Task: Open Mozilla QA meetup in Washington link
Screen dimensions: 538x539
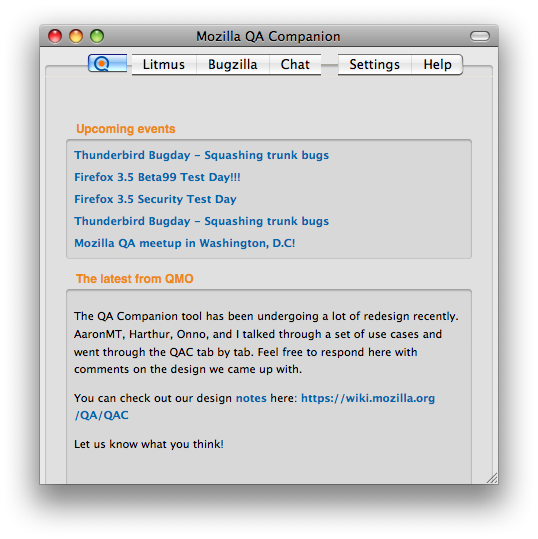Action: 185,243
